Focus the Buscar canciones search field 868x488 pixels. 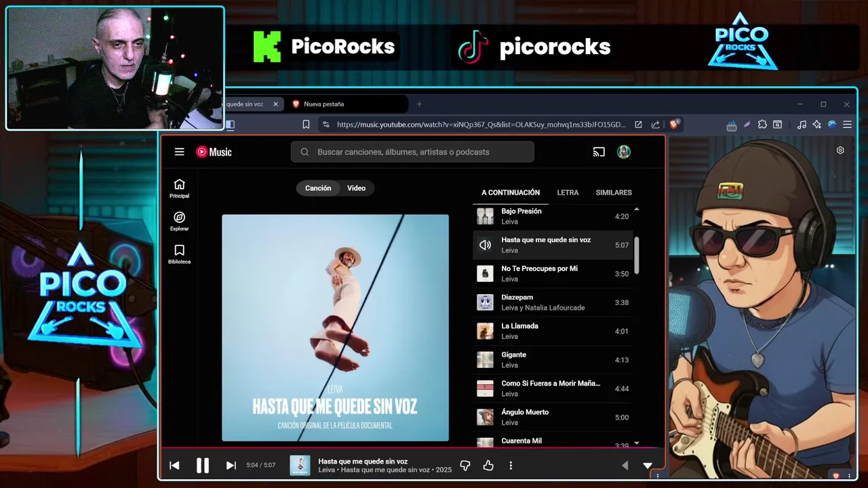[412, 152]
